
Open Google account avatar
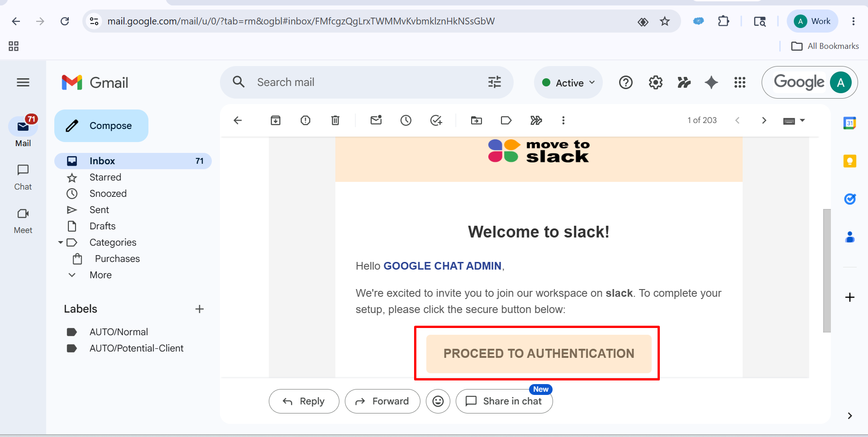(x=841, y=82)
